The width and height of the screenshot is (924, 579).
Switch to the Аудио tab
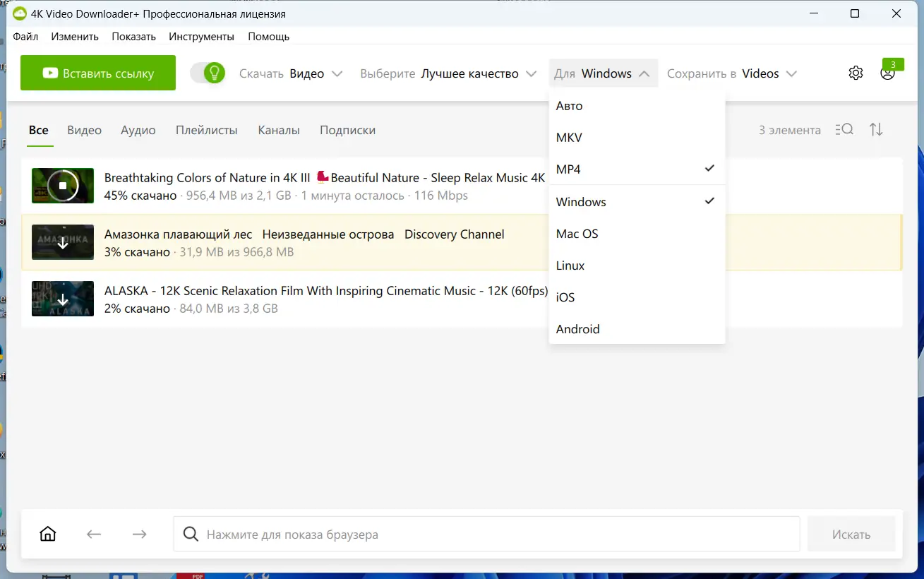tap(138, 130)
